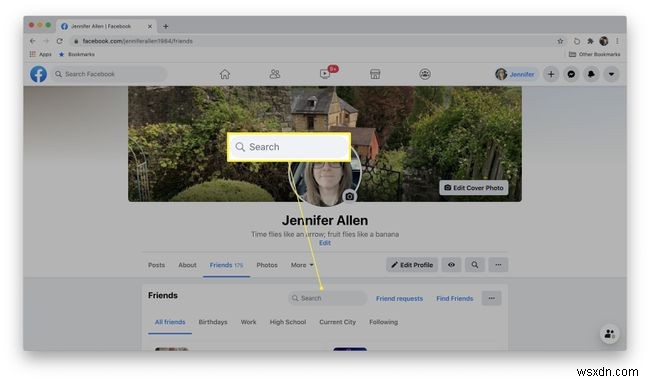The image size is (650, 382).
Task: Click the profile search magnifier button
Action: (475, 265)
